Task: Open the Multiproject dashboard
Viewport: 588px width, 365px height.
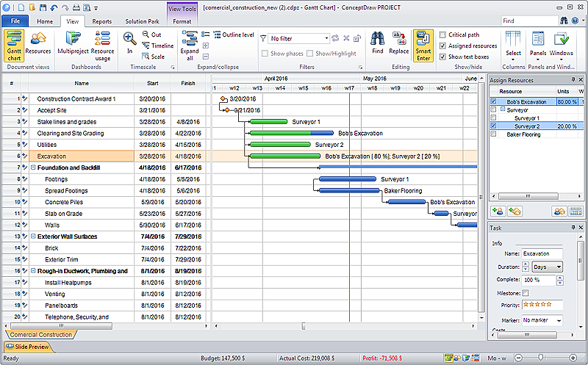Action: (x=73, y=46)
